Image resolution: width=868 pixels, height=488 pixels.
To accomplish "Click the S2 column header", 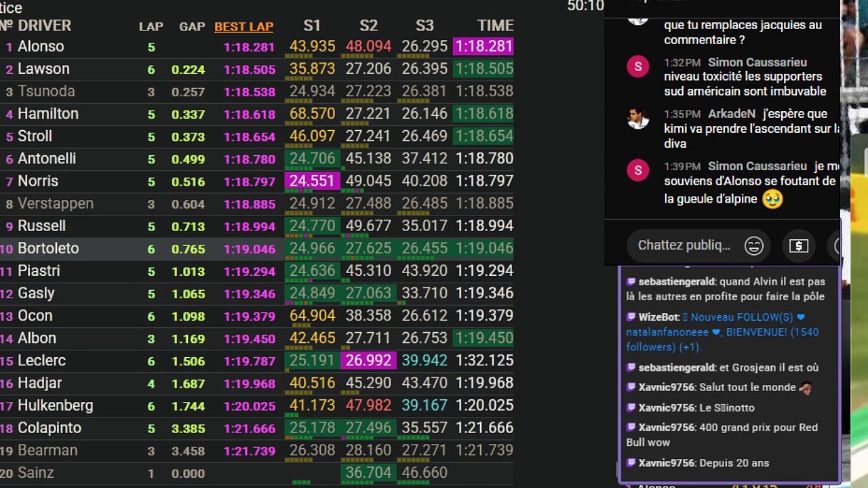I will 368,26.
